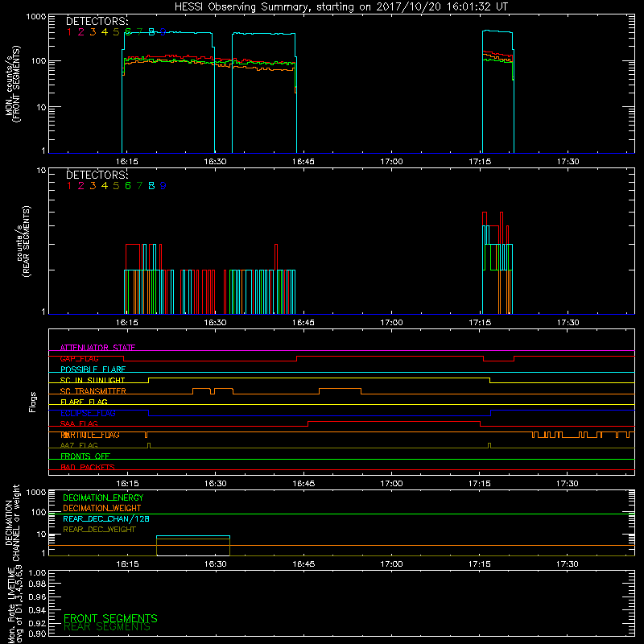Viewport: 644px width, 644px height.
Task: Click the REAR_DEC_WEIGHT legend label
Action: pyautogui.click(x=99, y=530)
